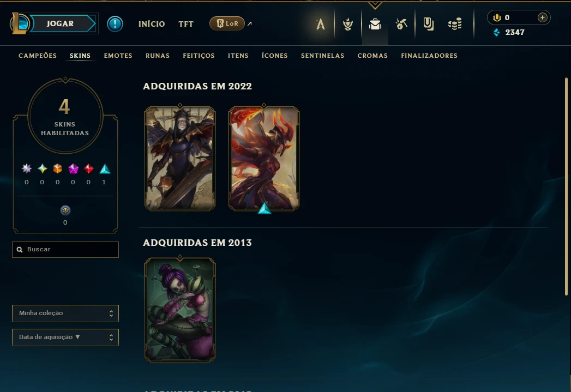The image size is (571, 392).
Task: Open the Profile icon in top navigation
Action: (x=321, y=25)
